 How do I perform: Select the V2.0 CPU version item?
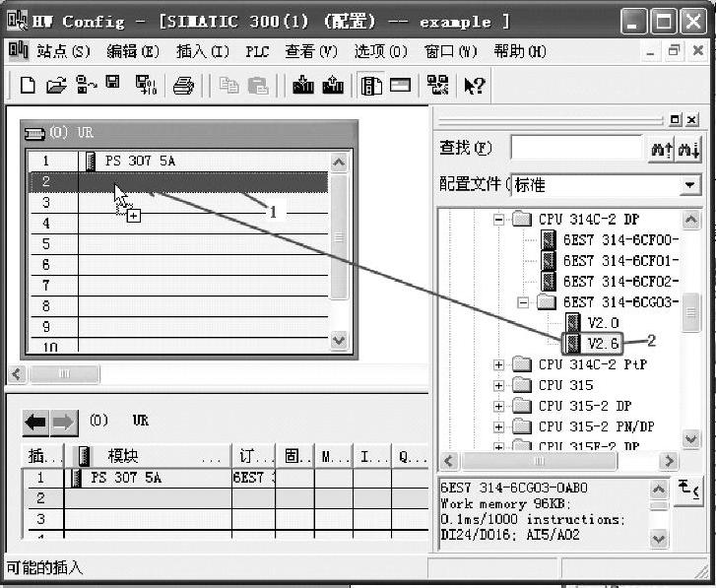[x=592, y=323]
